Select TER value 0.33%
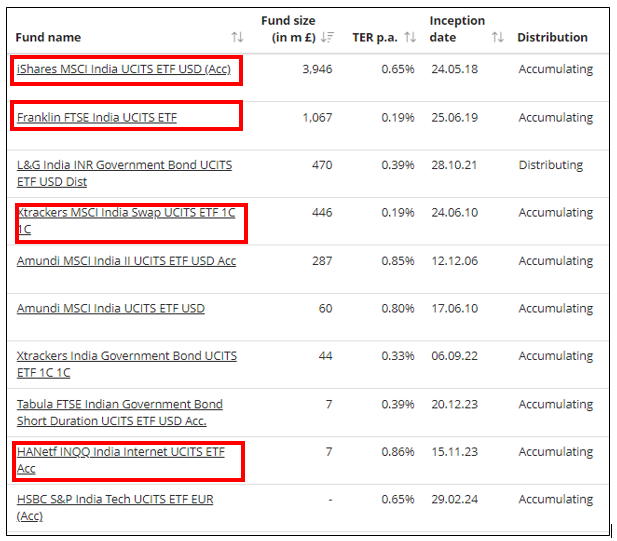The width and height of the screenshot is (617, 541). (398, 356)
